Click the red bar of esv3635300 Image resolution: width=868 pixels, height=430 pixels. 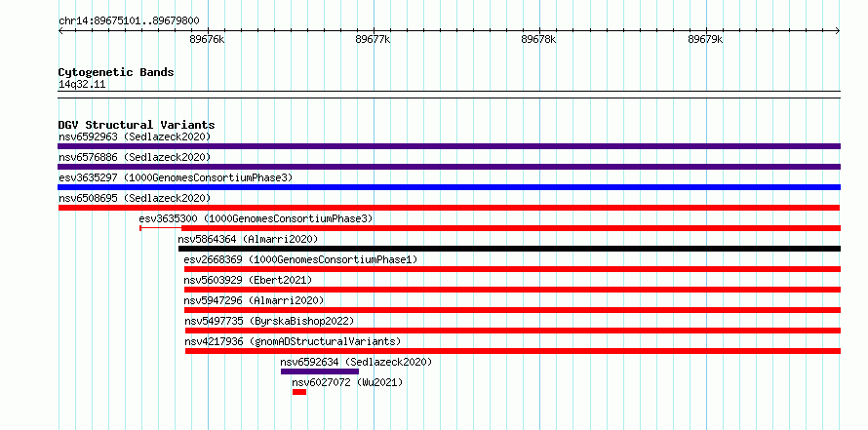click(490, 228)
